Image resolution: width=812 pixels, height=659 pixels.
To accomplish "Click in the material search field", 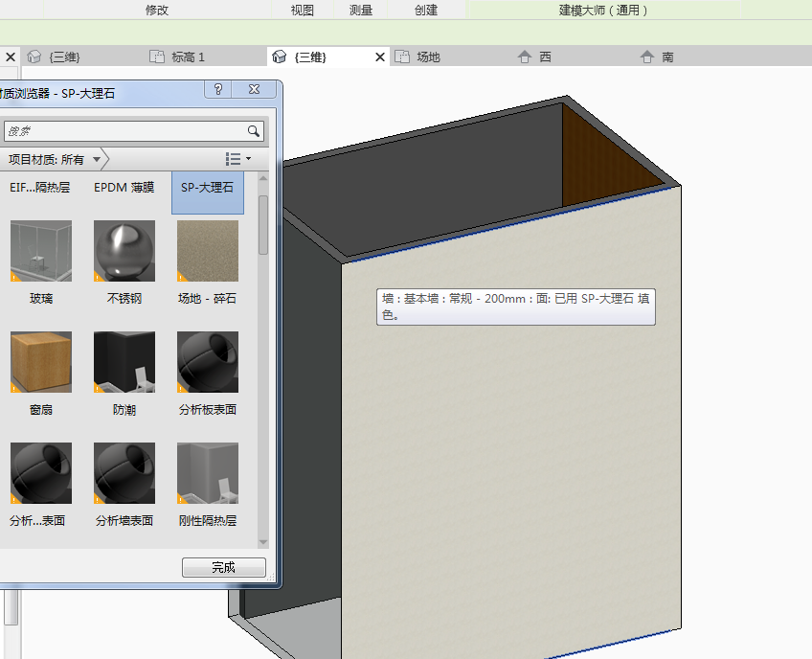I will pos(124,131).
